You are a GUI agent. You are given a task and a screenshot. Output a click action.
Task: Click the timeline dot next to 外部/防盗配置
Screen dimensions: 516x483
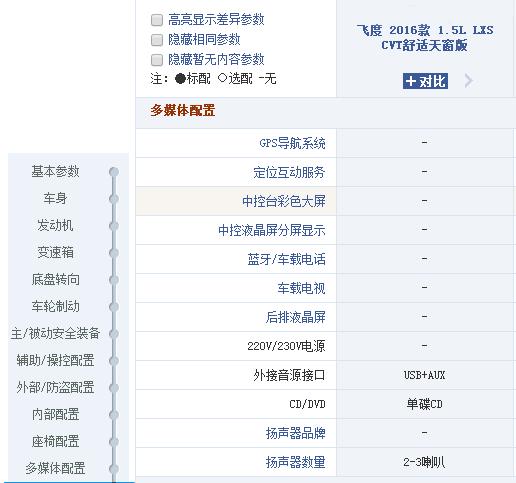(114, 388)
